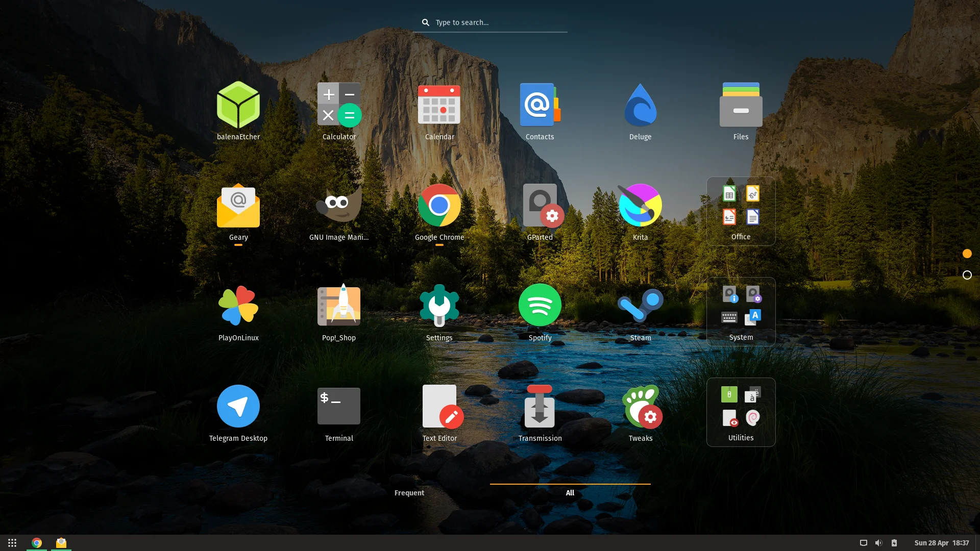Launch Steam
The height and width of the screenshot is (551, 980).
coord(640,311)
